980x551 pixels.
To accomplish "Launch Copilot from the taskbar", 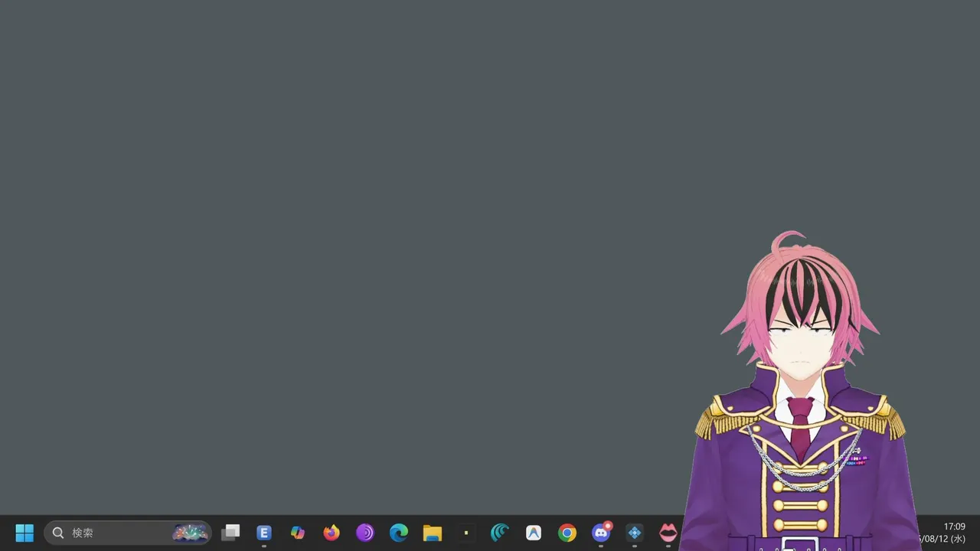I will [298, 533].
